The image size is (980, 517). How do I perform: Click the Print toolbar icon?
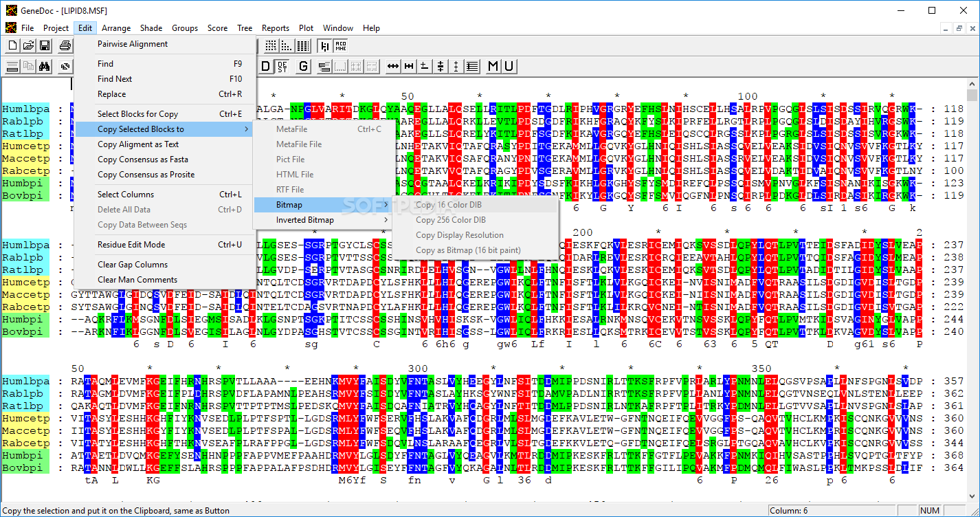pyautogui.click(x=65, y=46)
